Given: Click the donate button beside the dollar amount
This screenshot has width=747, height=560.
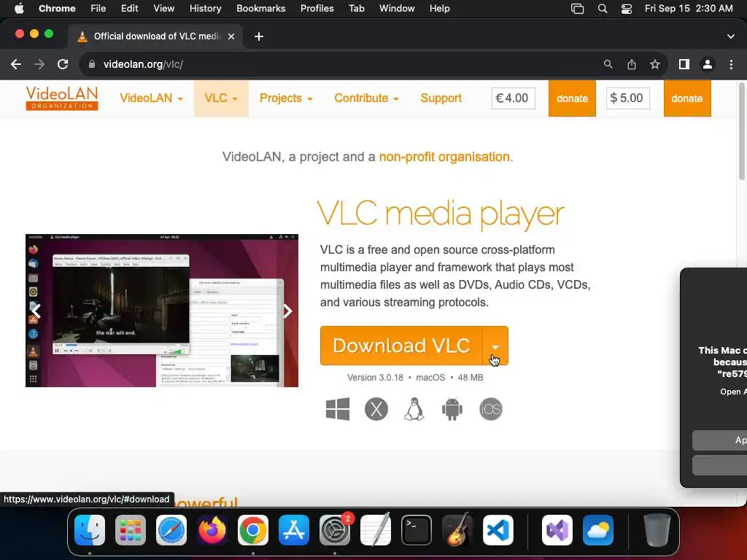Looking at the screenshot, I should tap(687, 98).
